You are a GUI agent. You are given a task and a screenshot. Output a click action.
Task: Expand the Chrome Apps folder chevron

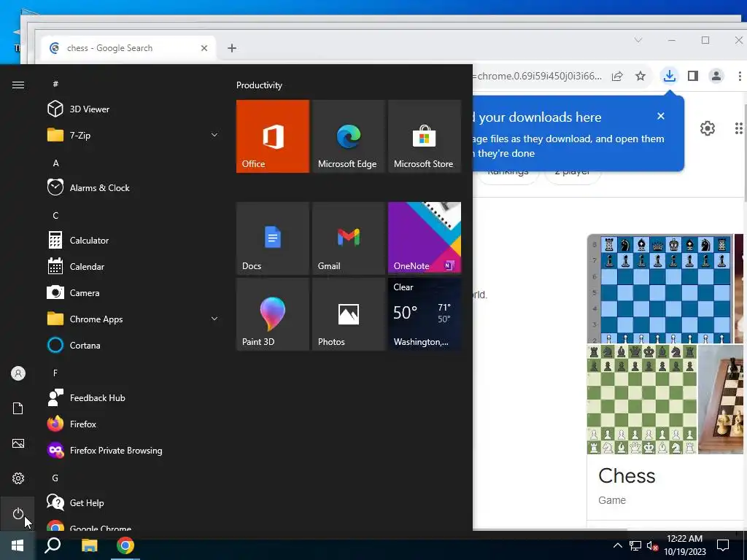(x=214, y=319)
